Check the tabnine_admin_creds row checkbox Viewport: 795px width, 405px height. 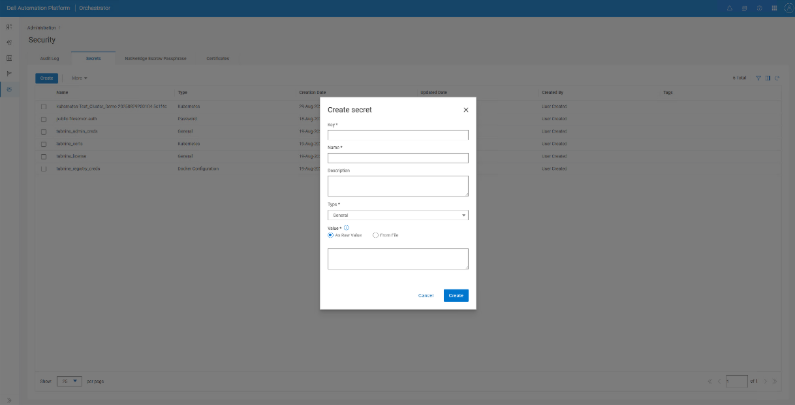pos(44,132)
